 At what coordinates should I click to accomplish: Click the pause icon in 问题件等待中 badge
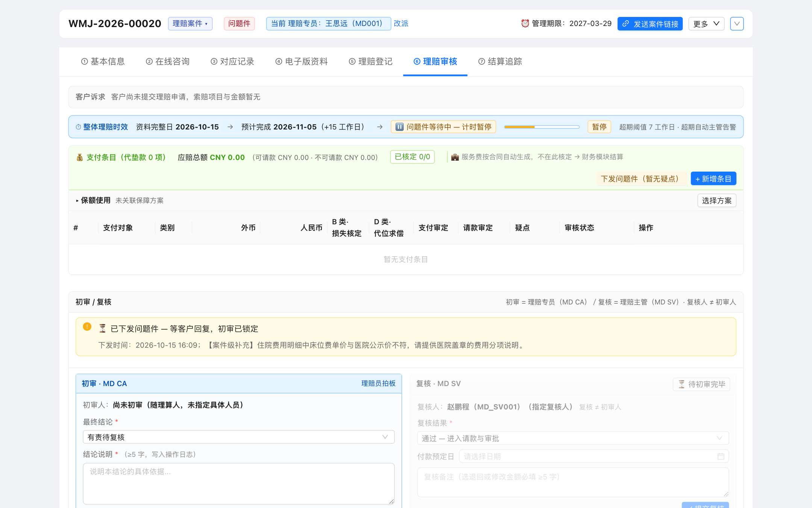point(400,127)
